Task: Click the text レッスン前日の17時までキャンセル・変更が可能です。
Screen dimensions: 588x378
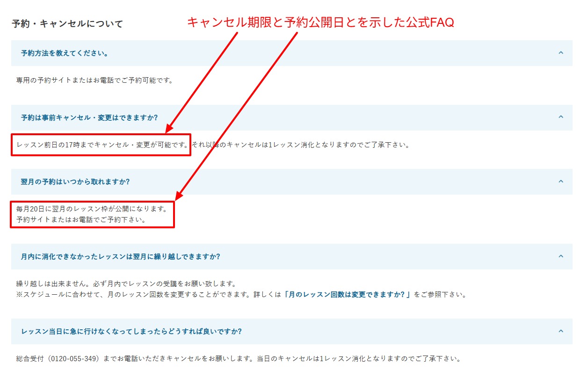Action: [x=102, y=145]
